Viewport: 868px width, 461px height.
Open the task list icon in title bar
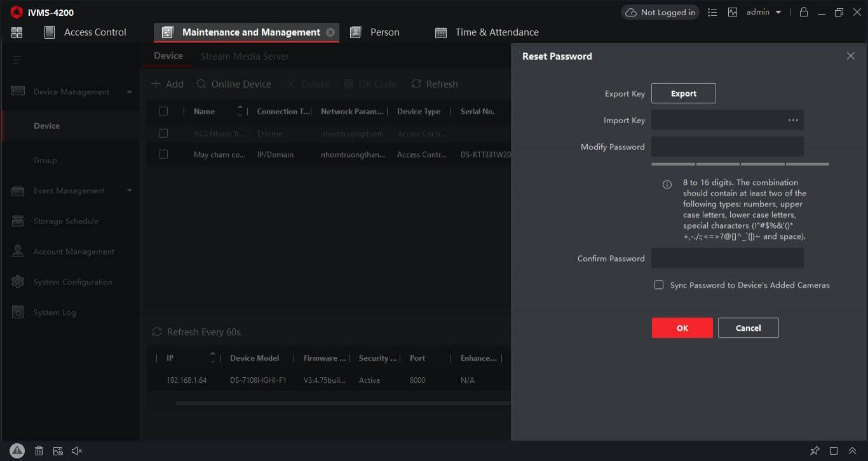712,12
